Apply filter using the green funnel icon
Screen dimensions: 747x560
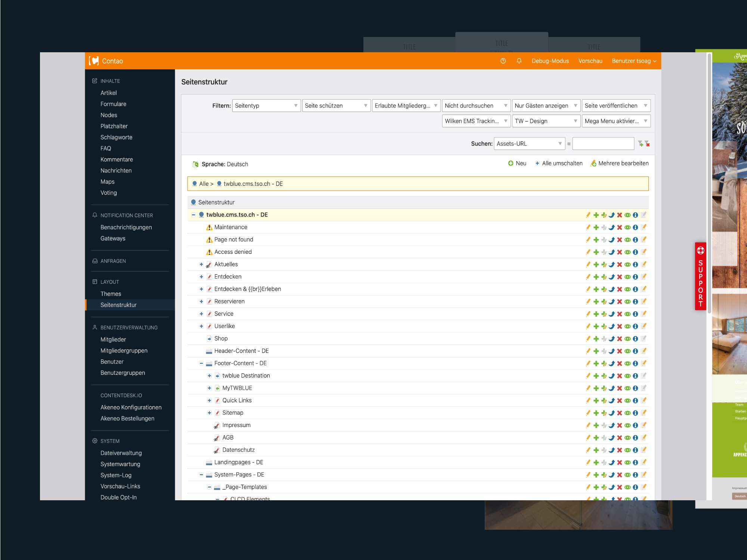[x=641, y=143]
